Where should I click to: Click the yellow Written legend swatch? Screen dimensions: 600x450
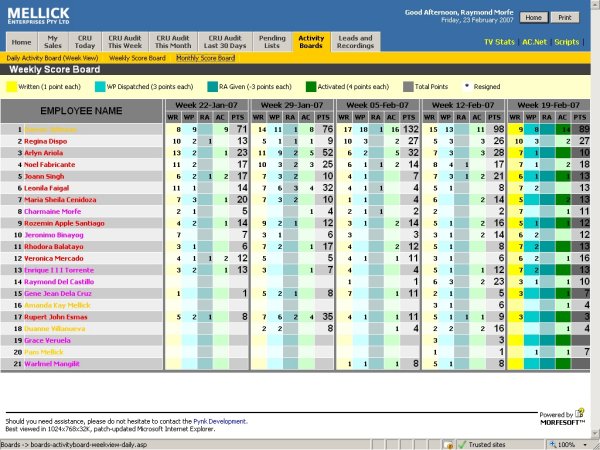(11, 87)
